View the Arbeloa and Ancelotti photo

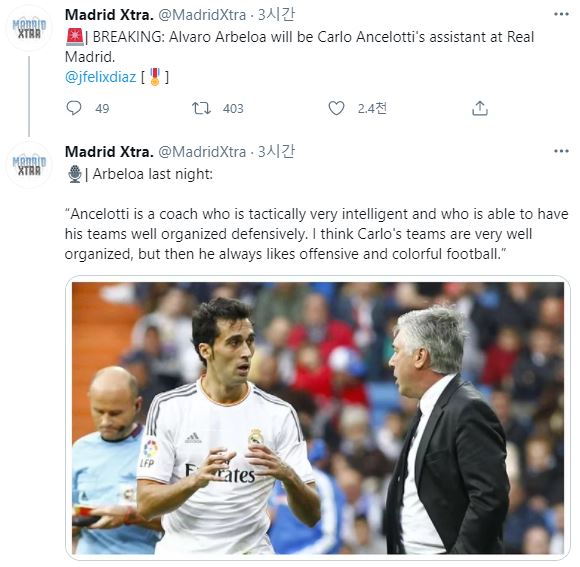click(x=318, y=418)
